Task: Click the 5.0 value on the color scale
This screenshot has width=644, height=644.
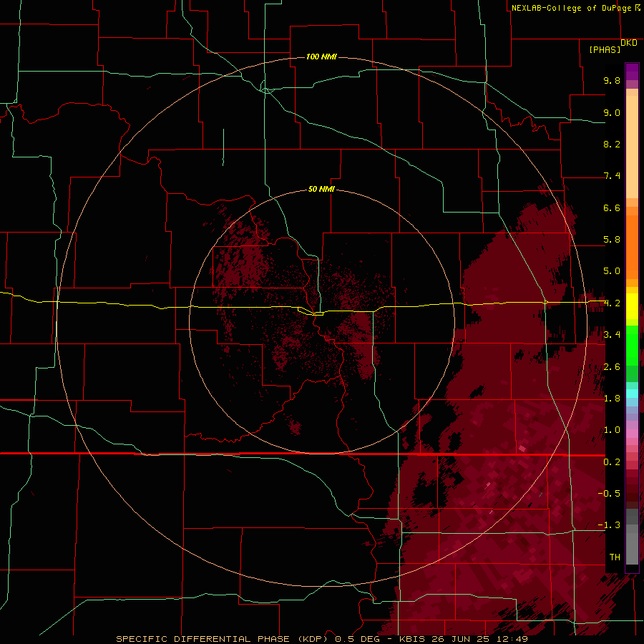Action: click(612, 271)
